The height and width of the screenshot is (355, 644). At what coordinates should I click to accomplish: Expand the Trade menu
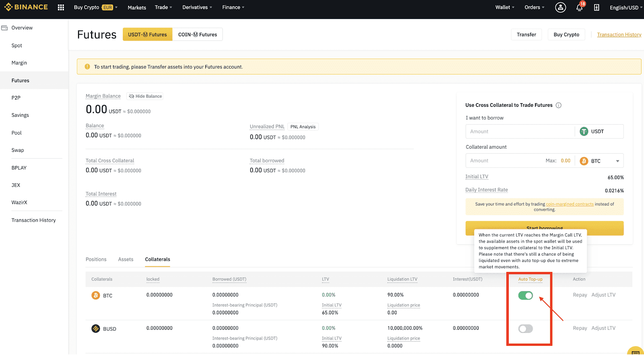click(x=163, y=7)
